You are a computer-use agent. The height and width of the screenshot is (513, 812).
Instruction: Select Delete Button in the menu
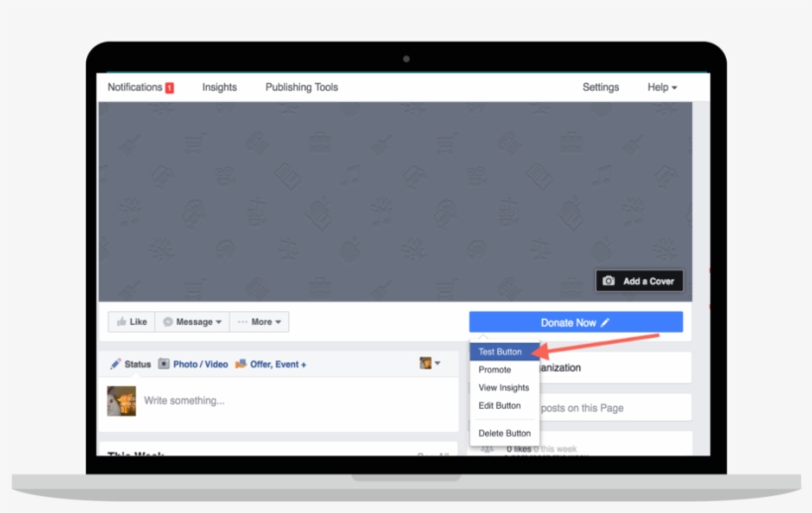504,434
